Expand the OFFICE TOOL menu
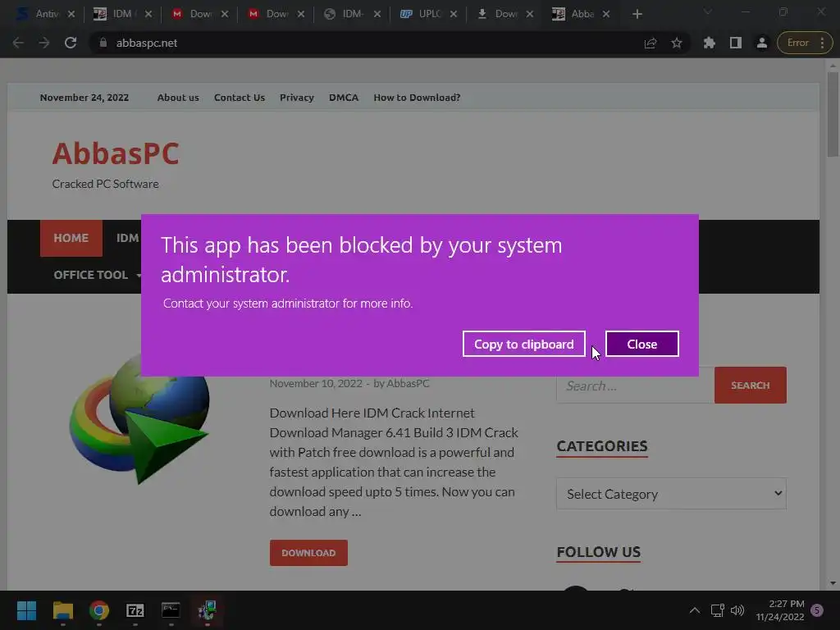The width and height of the screenshot is (840, 630). (97, 275)
